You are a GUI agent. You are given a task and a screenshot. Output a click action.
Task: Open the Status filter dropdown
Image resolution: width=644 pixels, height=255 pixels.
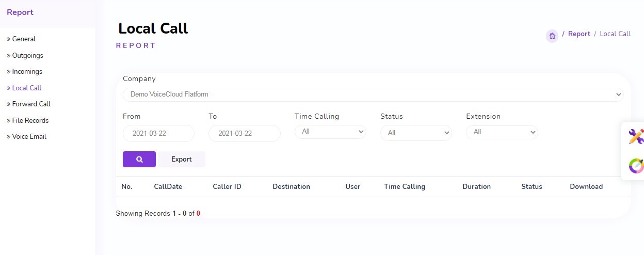(416, 133)
